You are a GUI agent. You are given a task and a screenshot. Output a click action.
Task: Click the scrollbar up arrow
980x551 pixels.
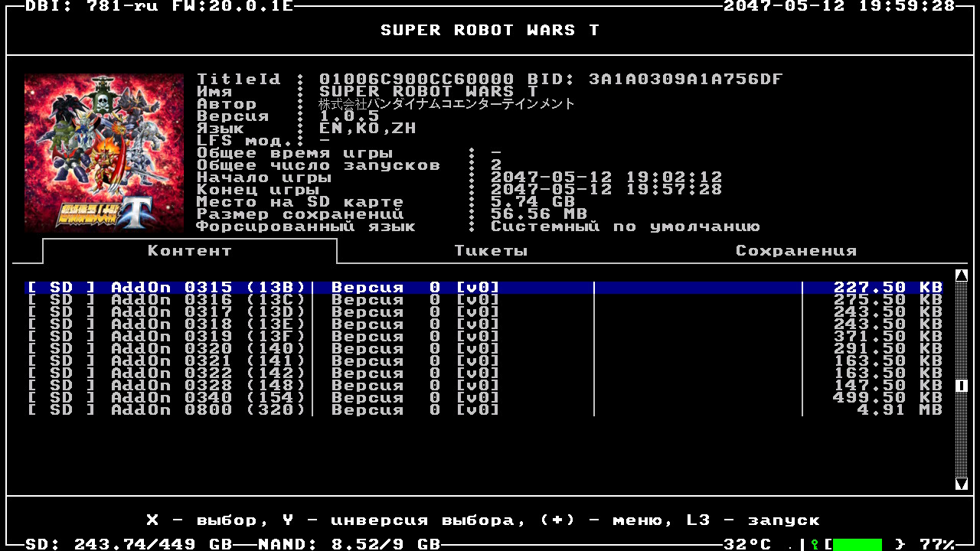[x=962, y=275]
